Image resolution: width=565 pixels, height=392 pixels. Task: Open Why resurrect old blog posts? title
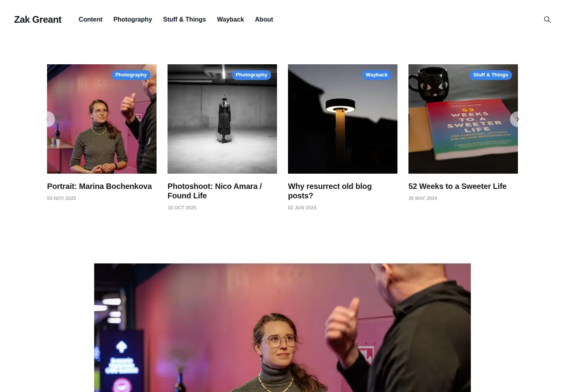tap(330, 191)
